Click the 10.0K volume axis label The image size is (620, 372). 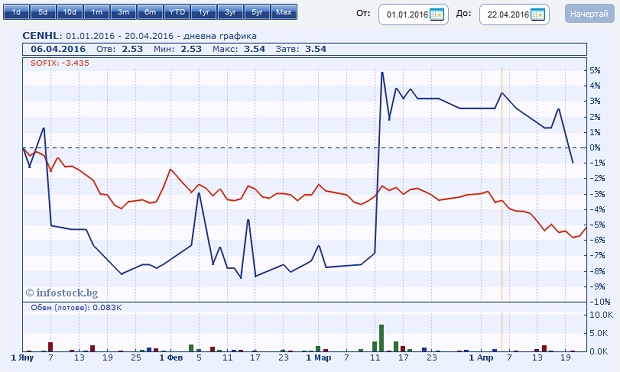tap(601, 315)
